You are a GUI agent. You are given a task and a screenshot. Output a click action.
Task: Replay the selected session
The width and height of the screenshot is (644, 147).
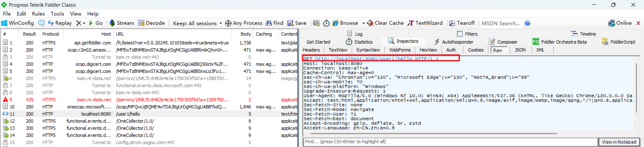tap(60, 23)
